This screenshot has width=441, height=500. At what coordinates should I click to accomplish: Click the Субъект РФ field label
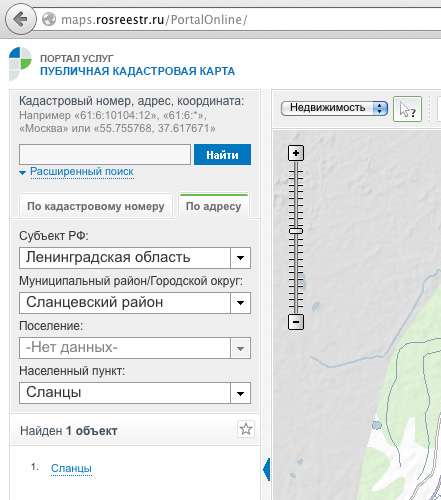(x=54, y=236)
